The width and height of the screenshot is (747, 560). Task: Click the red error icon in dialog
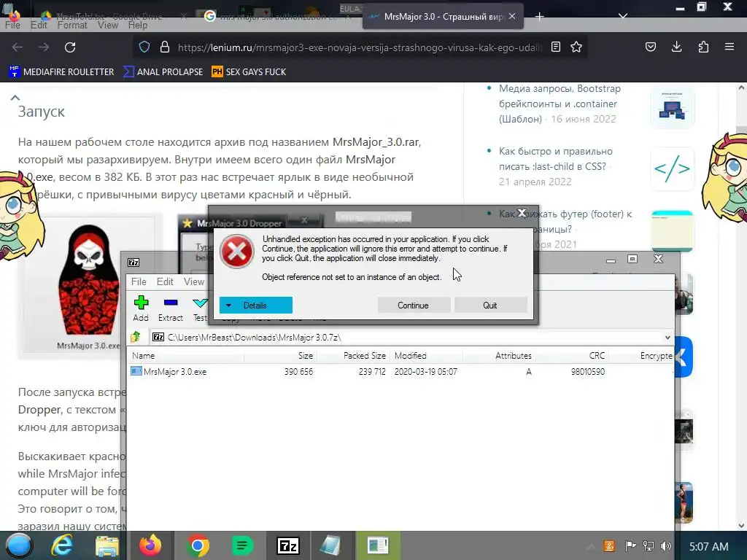pos(236,252)
